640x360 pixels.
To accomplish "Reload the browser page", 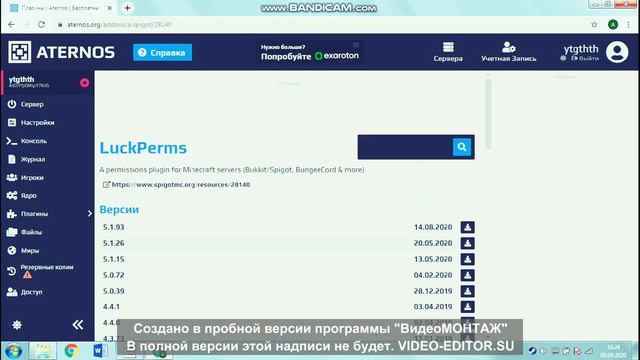I will (41, 24).
